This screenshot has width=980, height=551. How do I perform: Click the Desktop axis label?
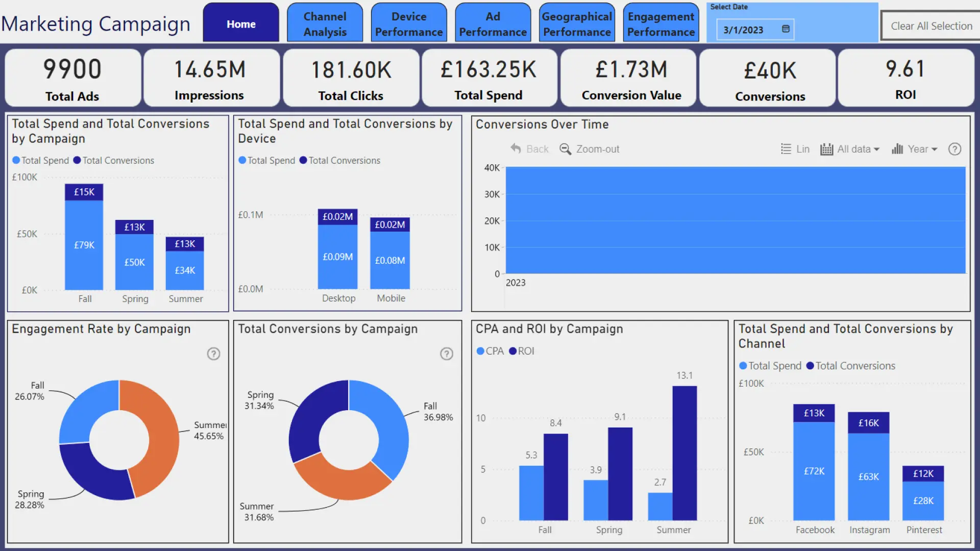(338, 298)
